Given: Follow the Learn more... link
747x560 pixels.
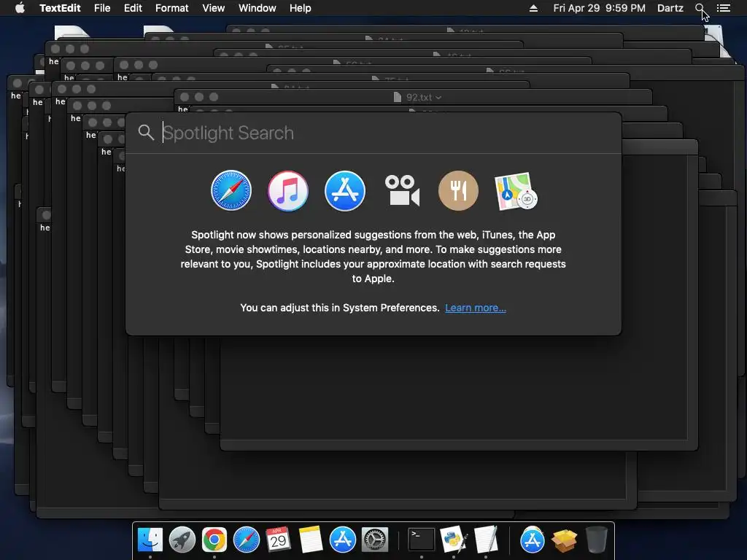Looking at the screenshot, I should click(x=476, y=308).
